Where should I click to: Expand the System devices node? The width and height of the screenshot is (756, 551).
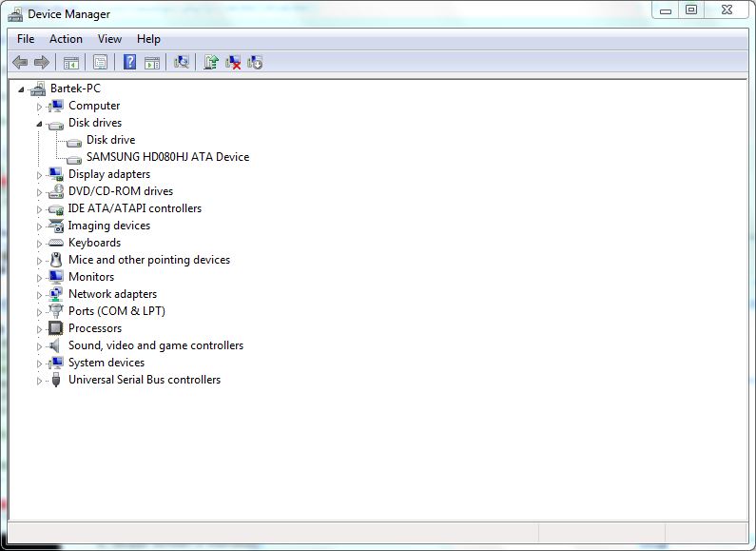(x=40, y=364)
